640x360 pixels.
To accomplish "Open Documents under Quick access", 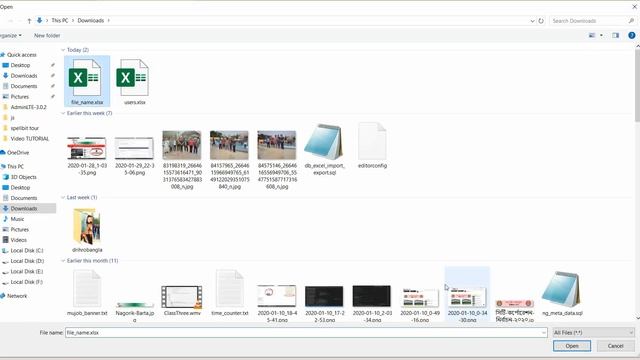I will [24, 86].
